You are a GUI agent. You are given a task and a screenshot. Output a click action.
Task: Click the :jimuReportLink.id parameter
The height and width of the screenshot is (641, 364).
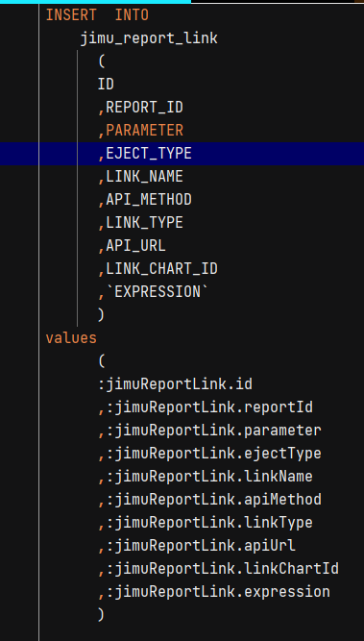tap(175, 384)
